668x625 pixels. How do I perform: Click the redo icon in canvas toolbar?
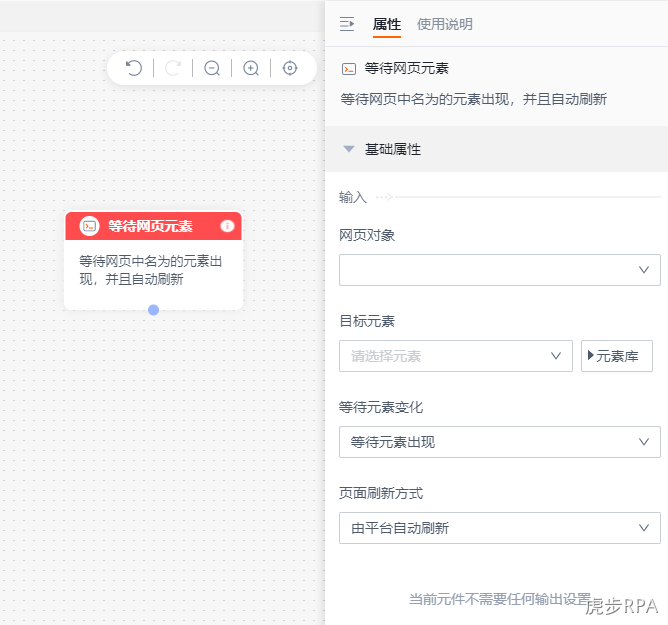[x=173, y=68]
